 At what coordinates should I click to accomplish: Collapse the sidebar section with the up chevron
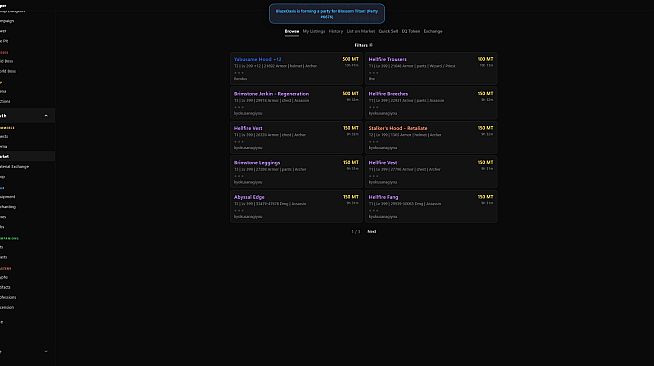click(x=46, y=116)
